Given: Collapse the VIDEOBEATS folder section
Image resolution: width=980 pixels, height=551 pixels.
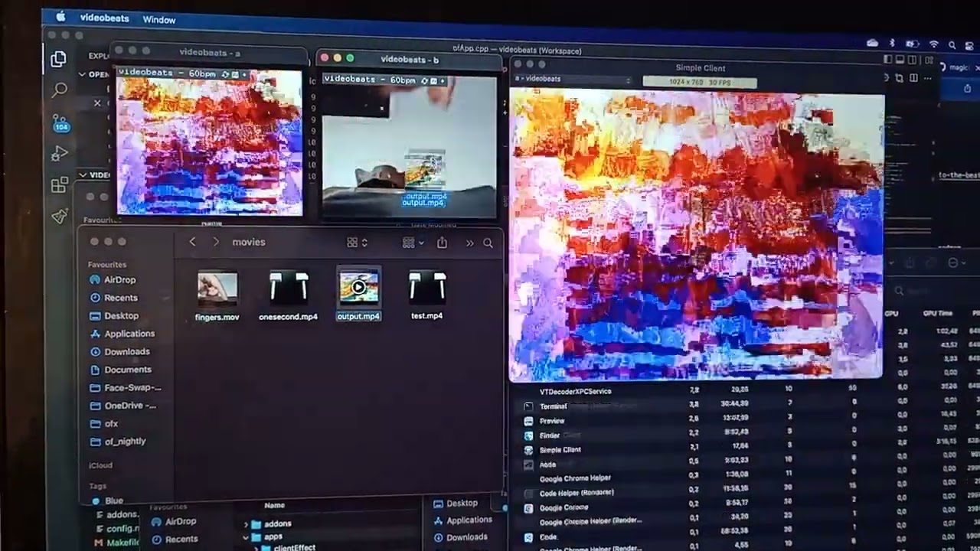Looking at the screenshot, I should click(83, 175).
